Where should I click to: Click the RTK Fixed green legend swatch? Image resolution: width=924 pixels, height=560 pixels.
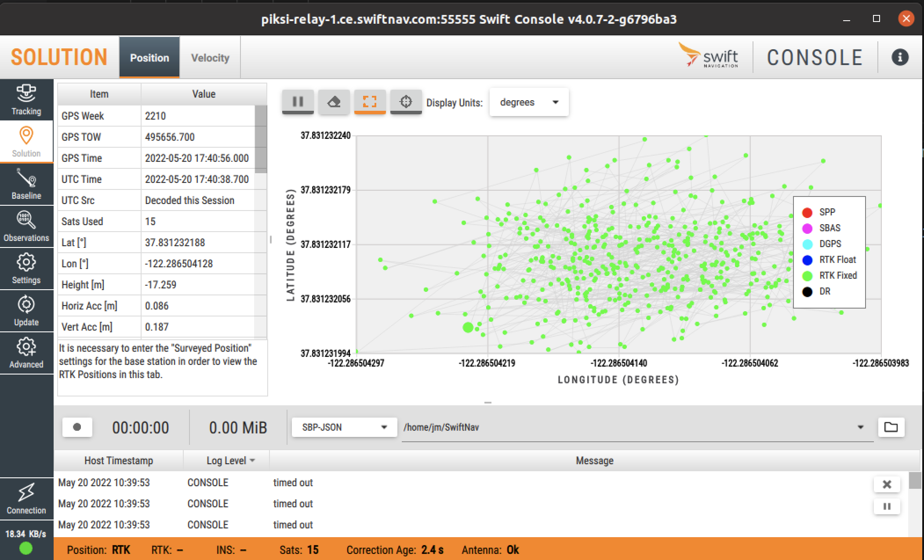tap(807, 276)
